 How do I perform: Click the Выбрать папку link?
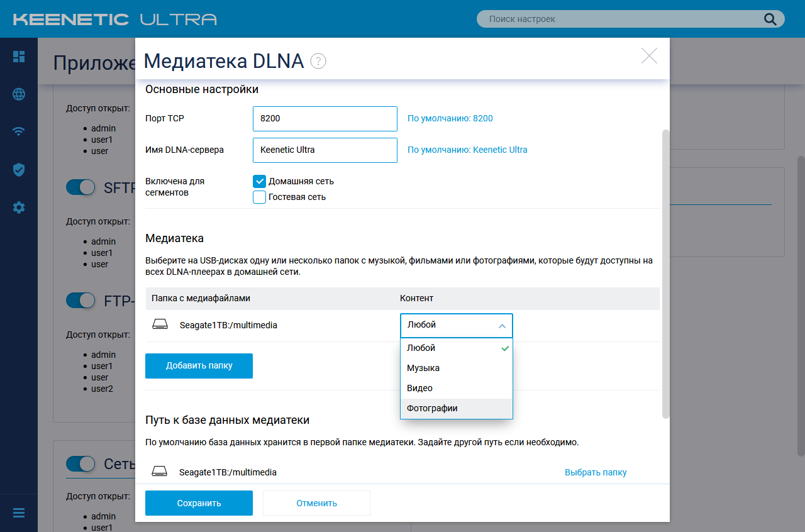tap(596, 472)
